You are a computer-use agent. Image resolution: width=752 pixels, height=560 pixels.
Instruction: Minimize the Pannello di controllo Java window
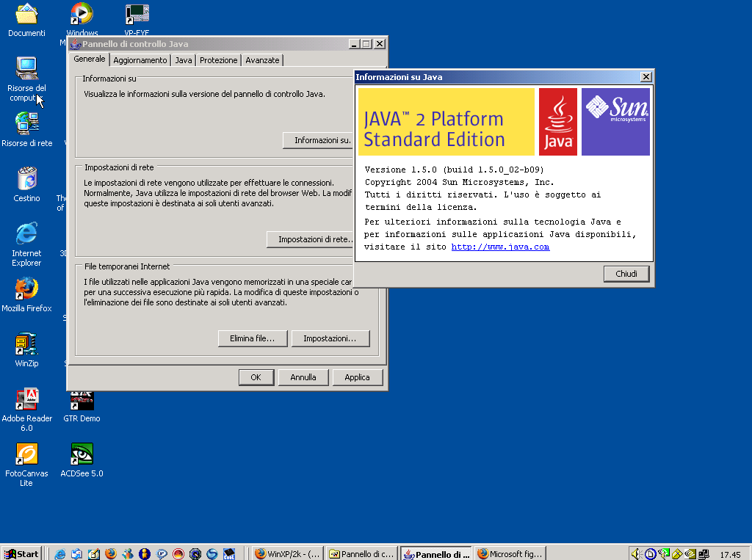pyautogui.click(x=354, y=44)
